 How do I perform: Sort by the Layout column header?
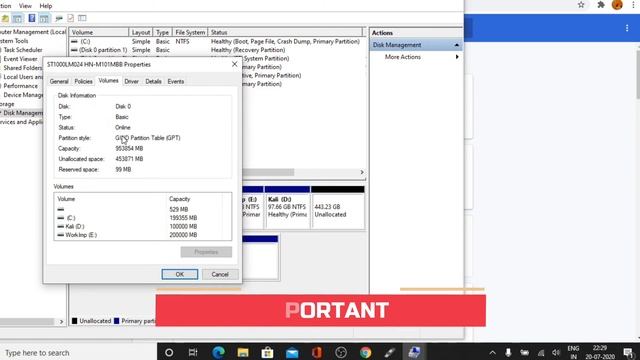click(141, 32)
